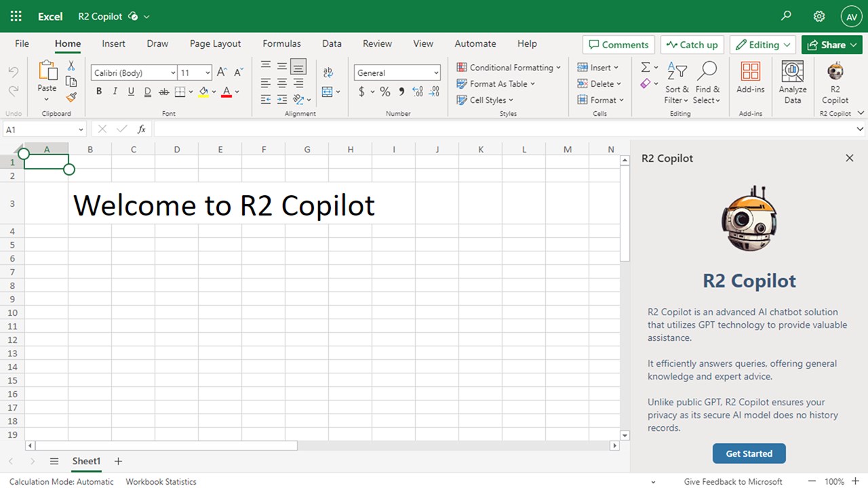This screenshot has height=488, width=868.
Task: Expand the Paste options arrow
Action: point(47,99)
